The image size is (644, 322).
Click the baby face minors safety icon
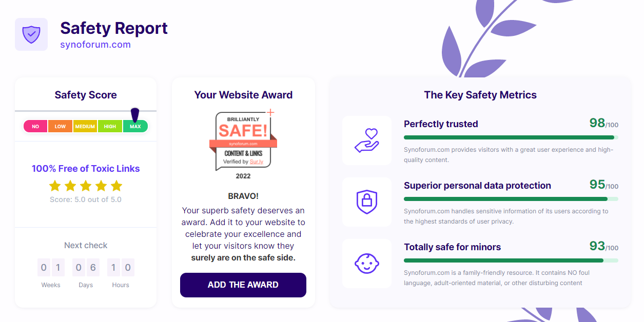click(366, 264)
